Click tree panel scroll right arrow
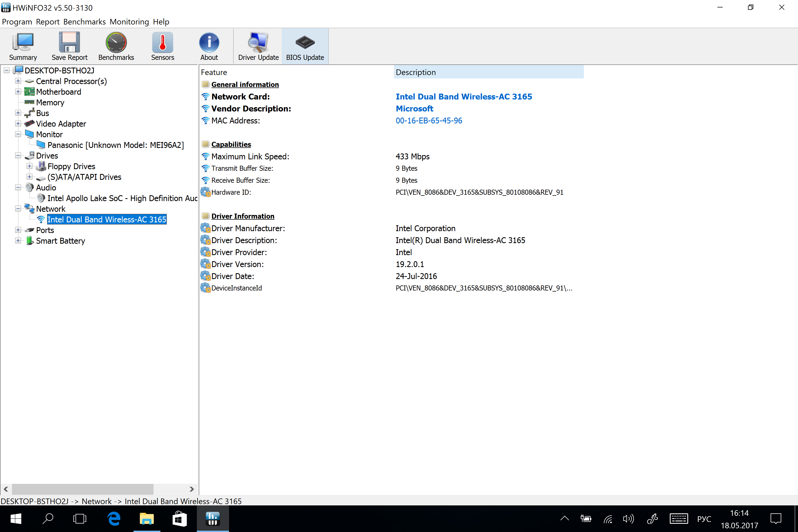Screen dimensions: 798x532 tap(192, 489)
